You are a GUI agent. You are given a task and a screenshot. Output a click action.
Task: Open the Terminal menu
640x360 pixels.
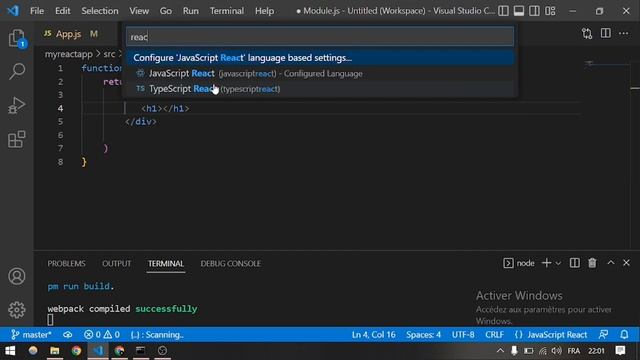227,11
